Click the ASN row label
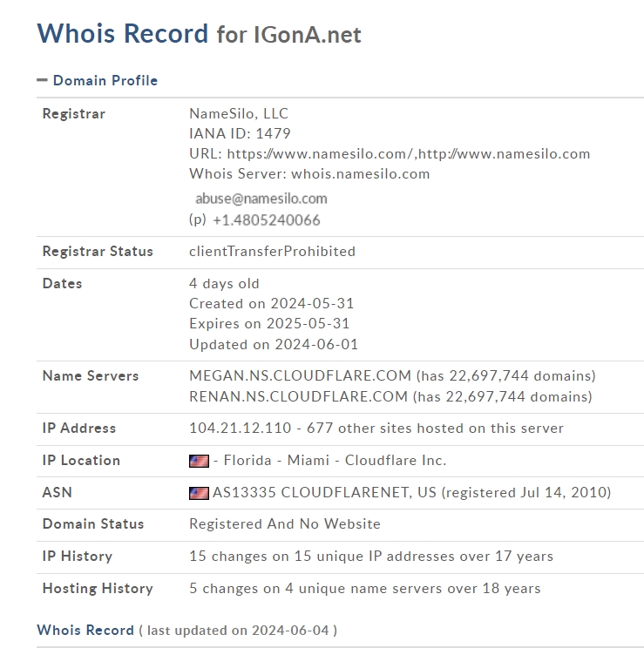The image size is (644, 648). [57, 493]
